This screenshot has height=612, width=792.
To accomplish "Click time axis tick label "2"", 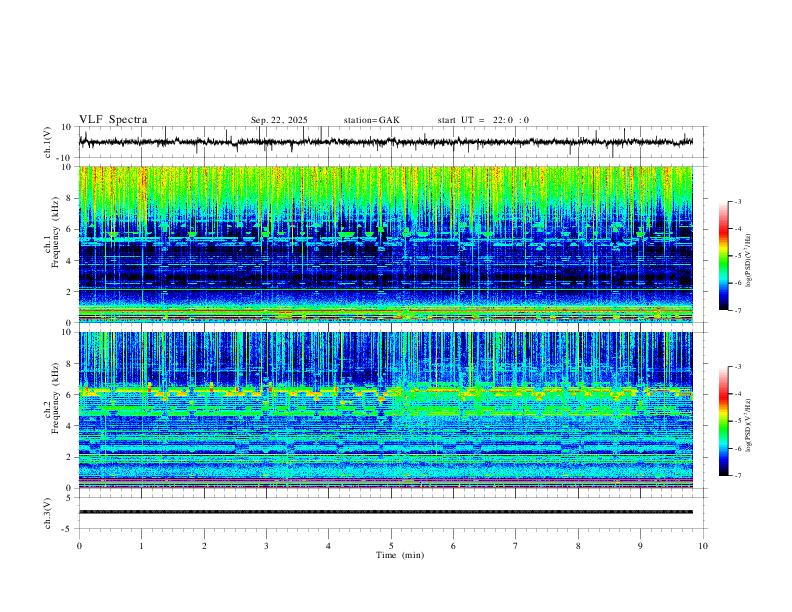I will pos(204,546).
